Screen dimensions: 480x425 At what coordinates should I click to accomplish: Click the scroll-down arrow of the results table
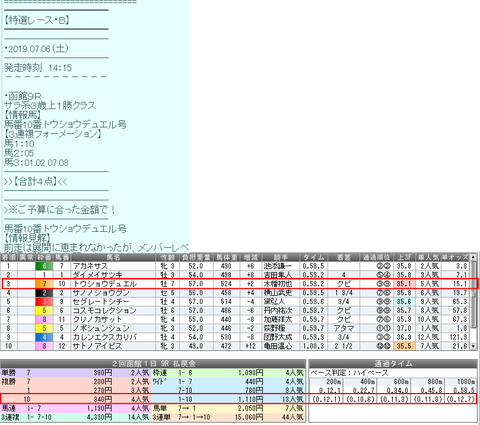[473, 347]
